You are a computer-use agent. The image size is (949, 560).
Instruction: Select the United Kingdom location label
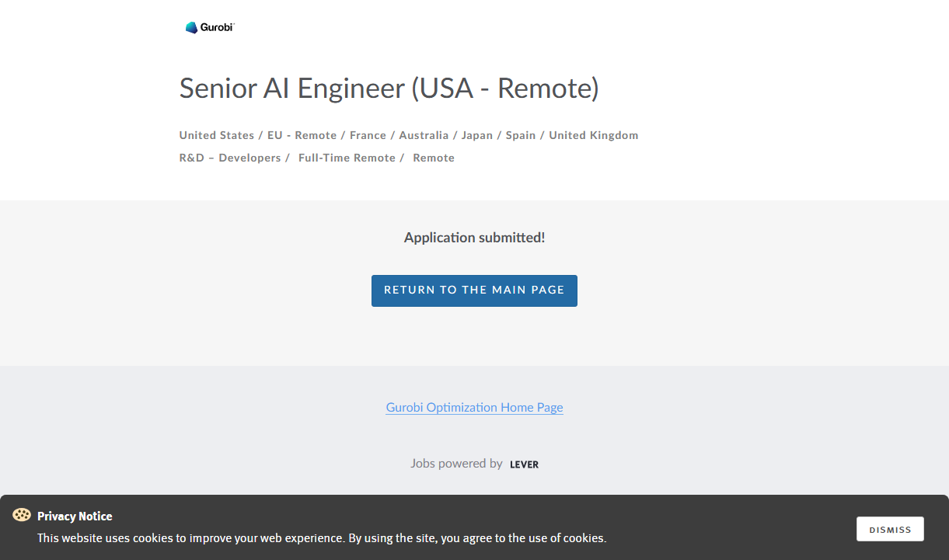point(594,135)
